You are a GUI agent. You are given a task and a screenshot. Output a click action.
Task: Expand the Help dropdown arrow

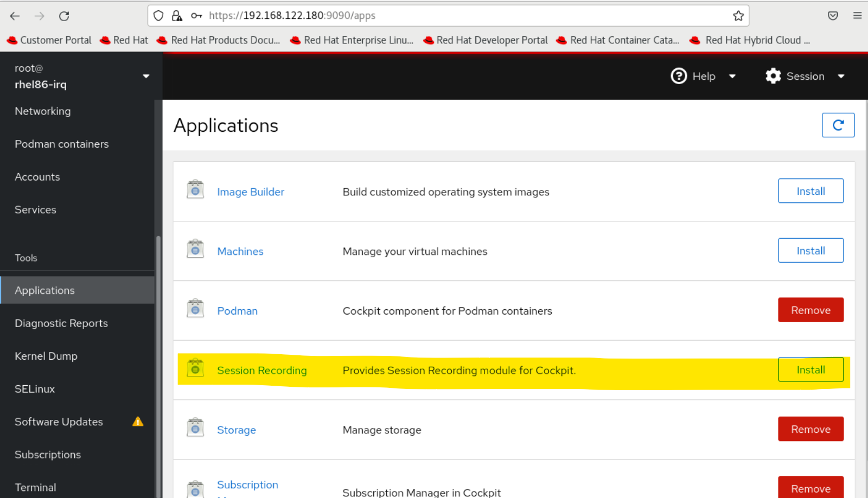(732, 76)
